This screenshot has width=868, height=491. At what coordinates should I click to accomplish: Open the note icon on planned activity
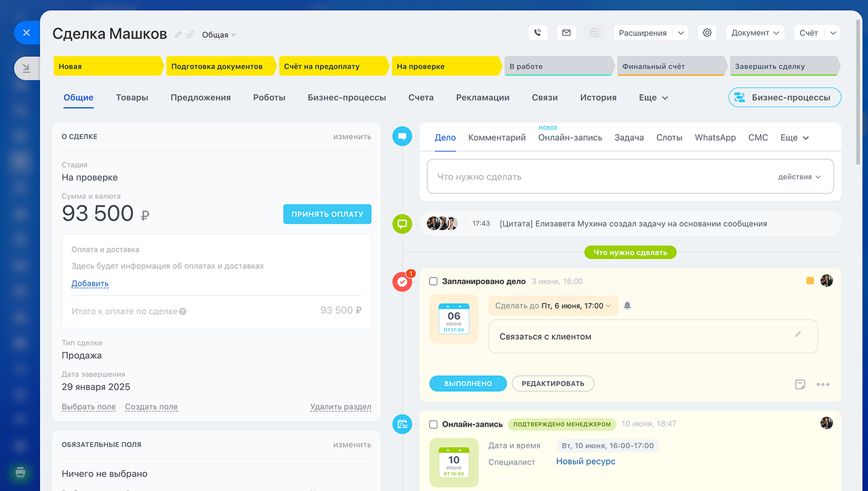tap(800, 385)
